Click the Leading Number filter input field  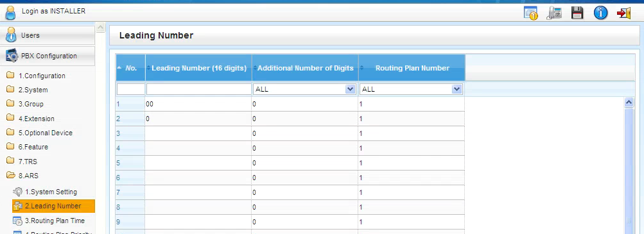pyautogui.click(x=199, y=89)
